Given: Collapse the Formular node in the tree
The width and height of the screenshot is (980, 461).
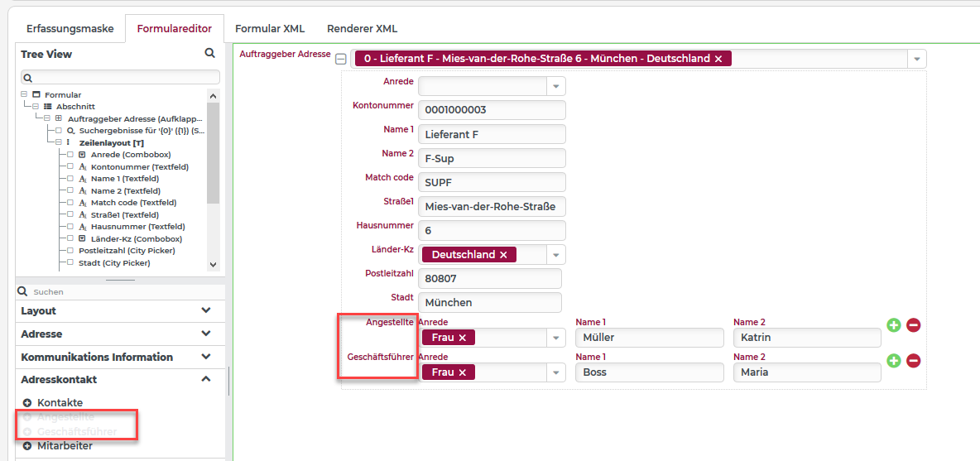Looking at the screenshot, I should (x=24, y=94).
